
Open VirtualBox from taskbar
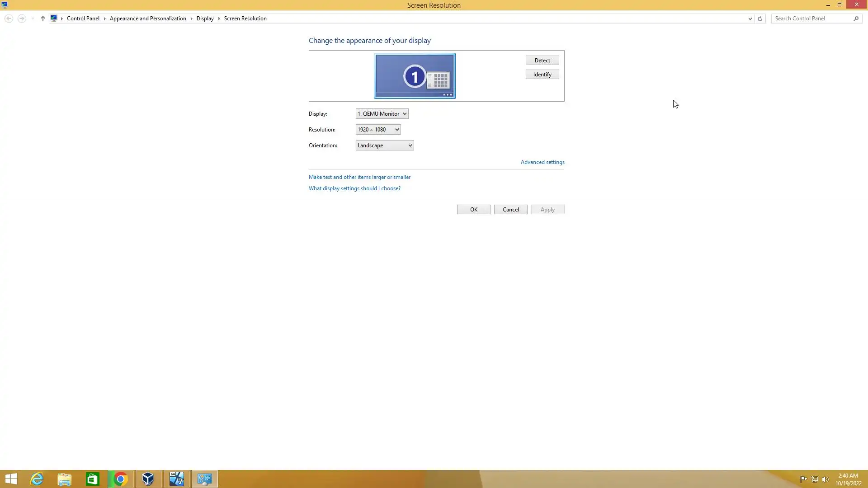[x=148, y=479]
